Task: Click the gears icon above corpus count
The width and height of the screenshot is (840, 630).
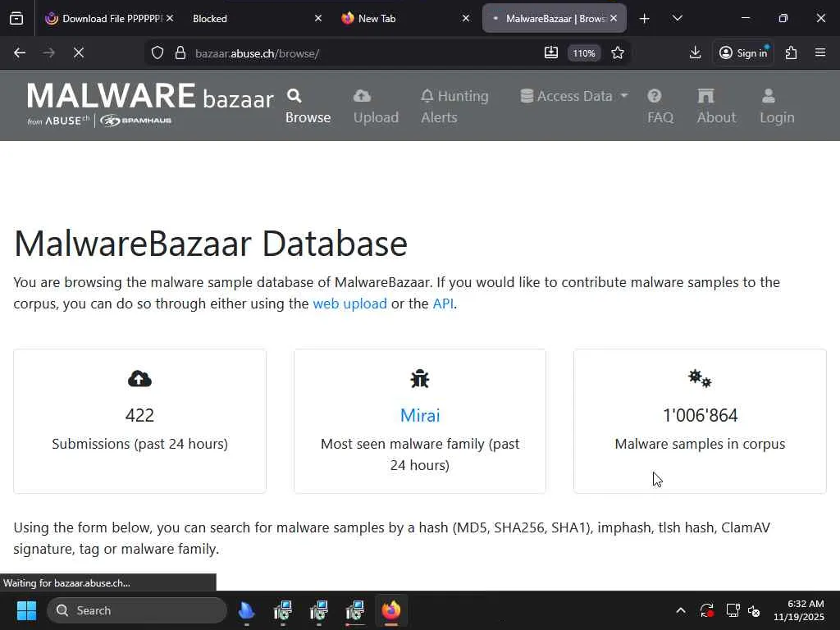Action: pos(700,379)
